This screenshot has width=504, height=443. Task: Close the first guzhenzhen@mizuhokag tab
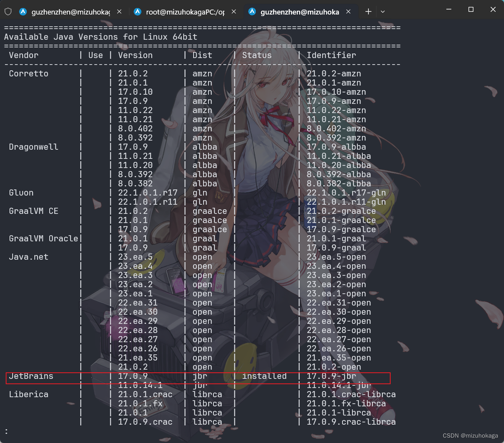point(119,11)
